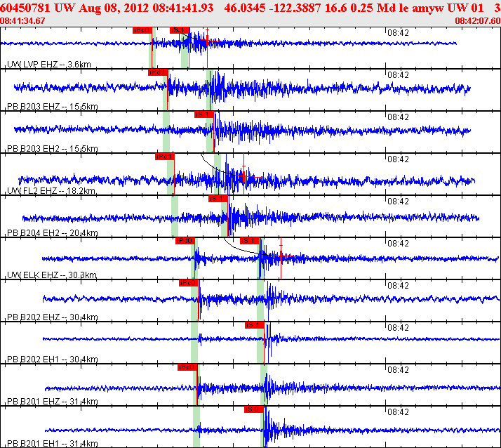Viewport: 501px width, 448px height.
Task: Select the iS 1 pick flag on UW ELK trace
Action: coord(250,241)
